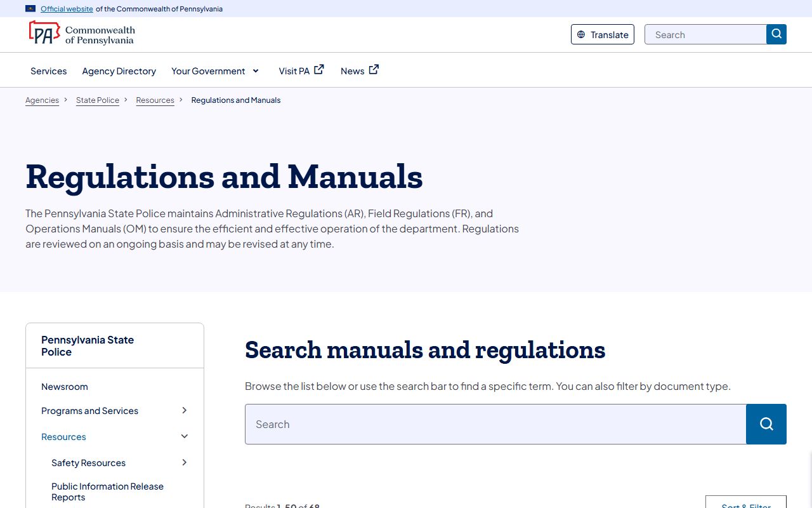Open Public Information Release Reports link

(107, 491)
